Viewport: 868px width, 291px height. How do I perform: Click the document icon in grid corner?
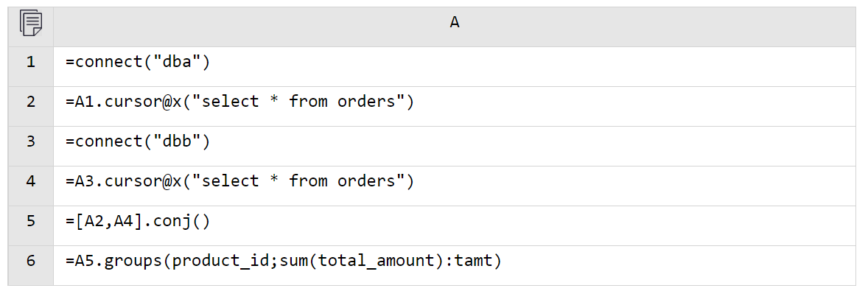coord(30,23)
